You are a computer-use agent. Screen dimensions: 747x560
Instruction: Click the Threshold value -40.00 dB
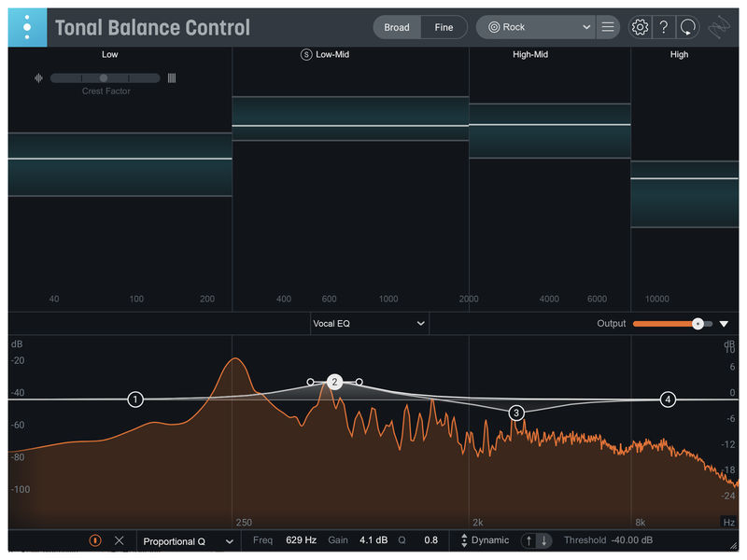coord(632,540)
